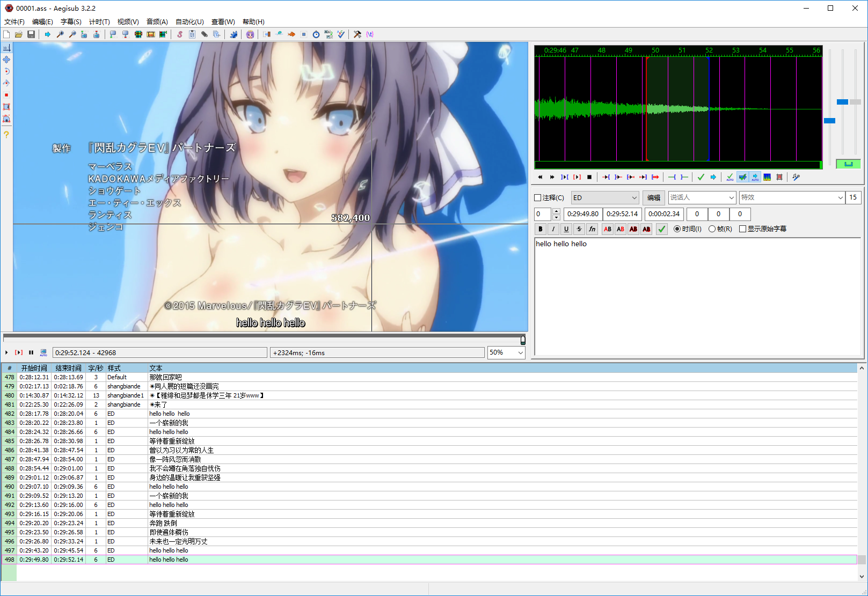
Task: Open the 视频(V) menu
Action: (128, 22)
